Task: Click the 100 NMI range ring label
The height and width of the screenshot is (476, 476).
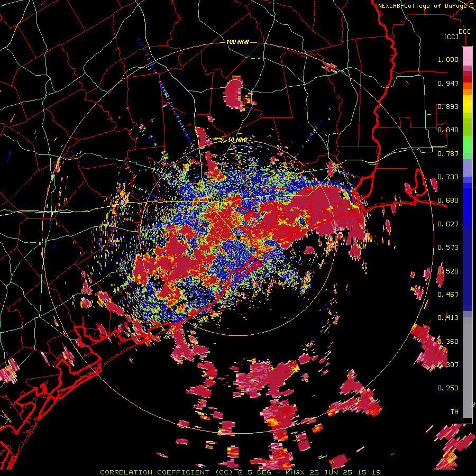Action: 237,42
